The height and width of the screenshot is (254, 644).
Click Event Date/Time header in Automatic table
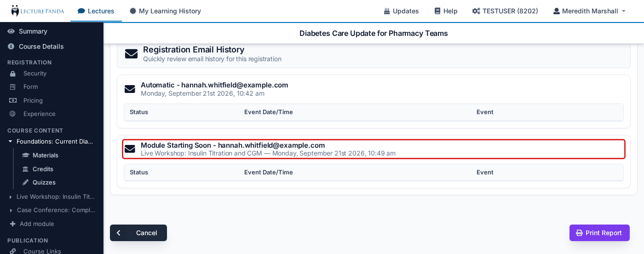[269, 112]
